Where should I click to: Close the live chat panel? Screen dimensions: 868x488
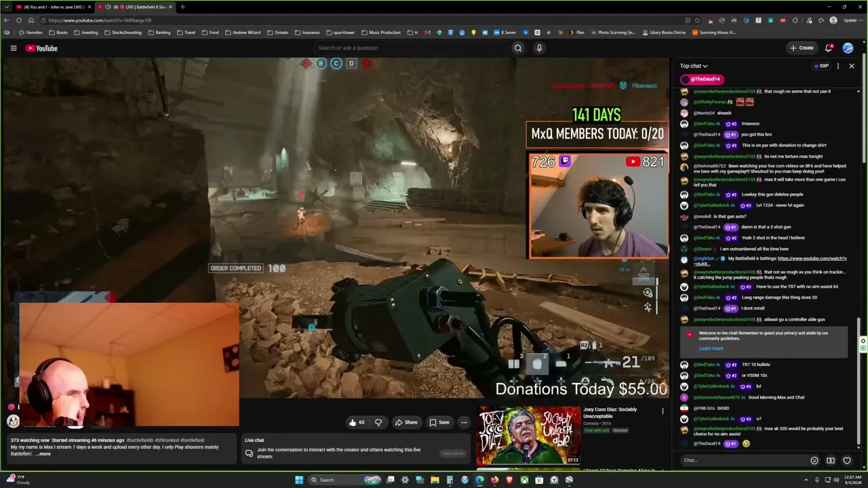pos(852,66)
